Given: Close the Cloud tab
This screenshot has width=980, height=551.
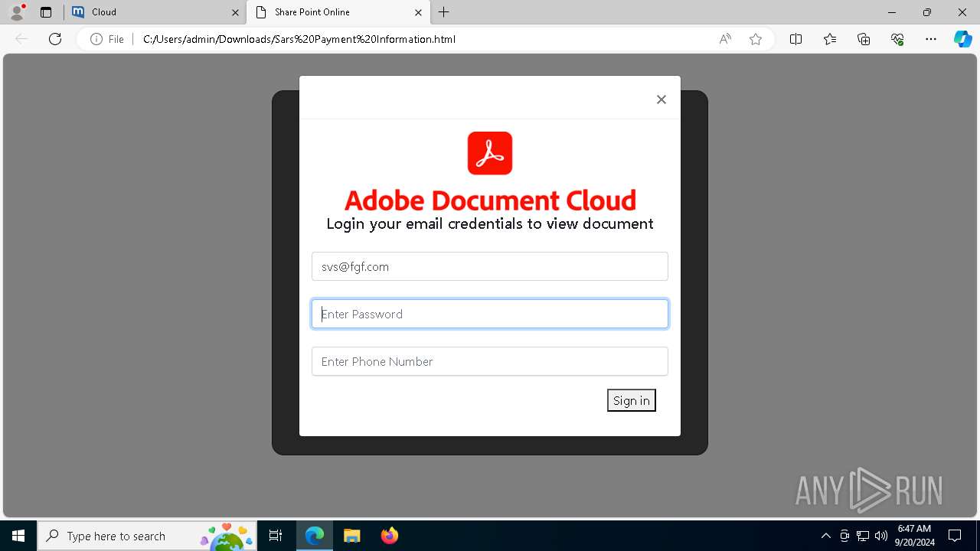Looking at the screenshot, I should (x=235, y=12).
